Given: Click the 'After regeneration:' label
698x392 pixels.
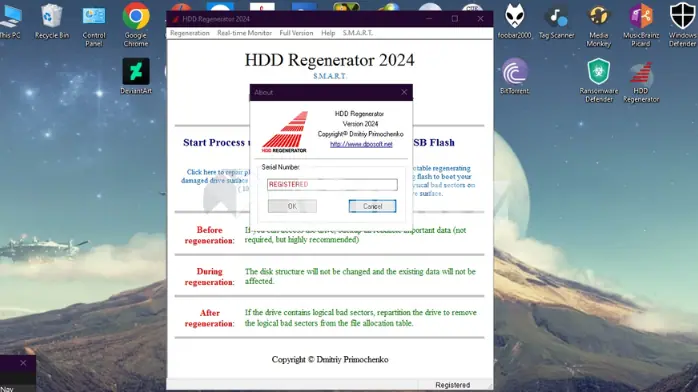Looking at the screenshot, I should tap(209, 318).
